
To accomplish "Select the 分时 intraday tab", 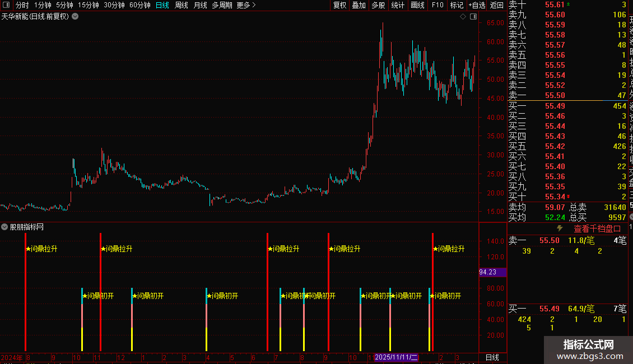I will 22,5.
